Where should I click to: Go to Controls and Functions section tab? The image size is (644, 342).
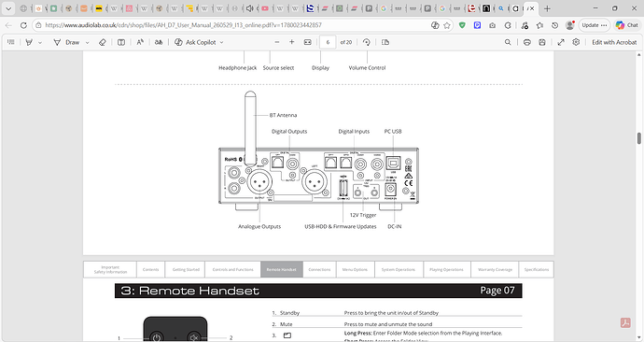[x=233, y=270]
